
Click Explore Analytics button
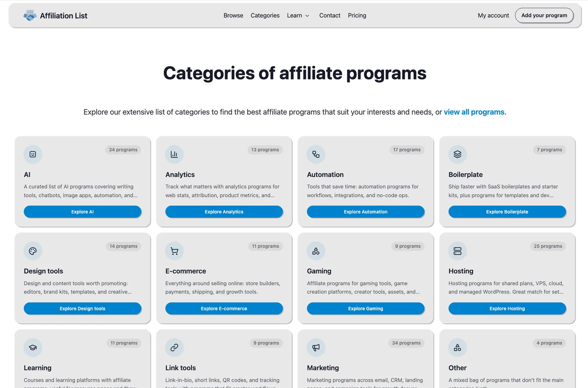pos(224,212)
